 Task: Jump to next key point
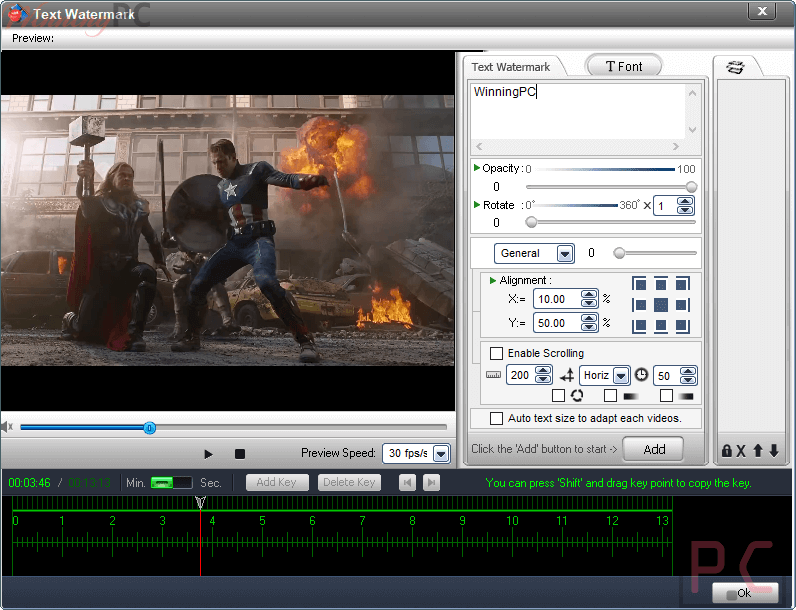(432, 482)
